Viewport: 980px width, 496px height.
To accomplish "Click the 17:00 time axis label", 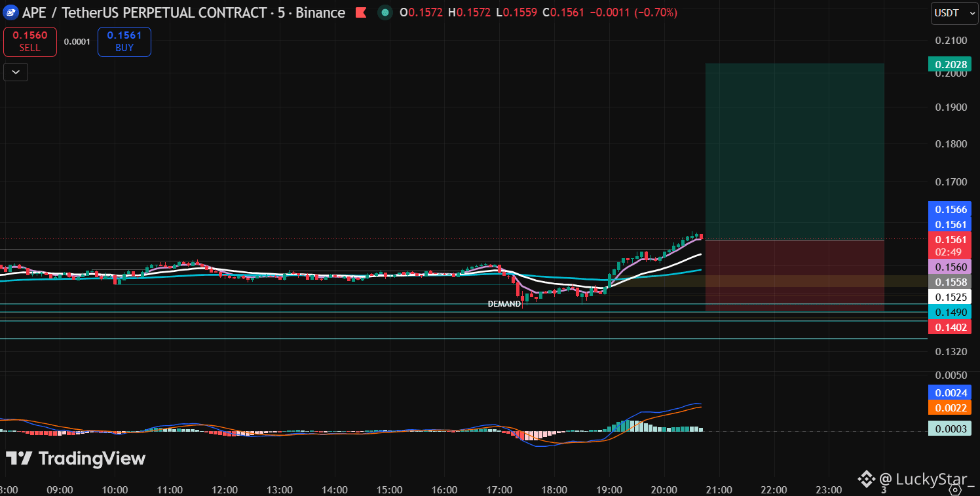I will pos(500,489).
